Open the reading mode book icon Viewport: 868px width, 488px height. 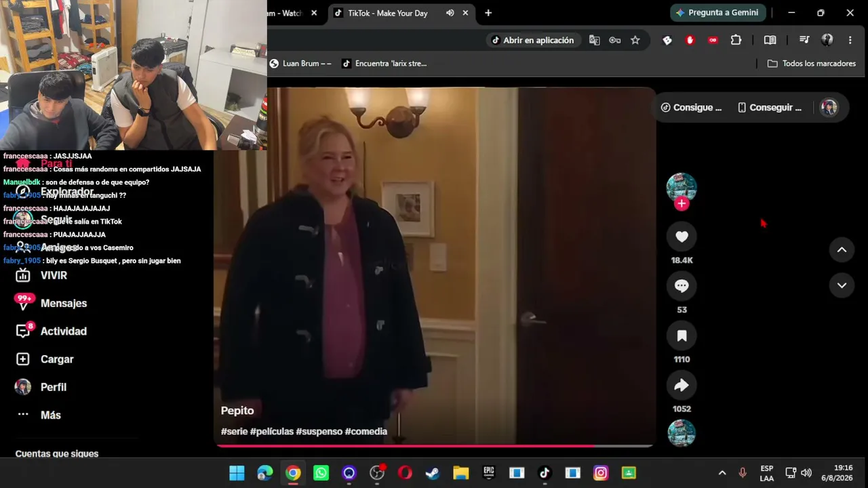coord(770,40)
